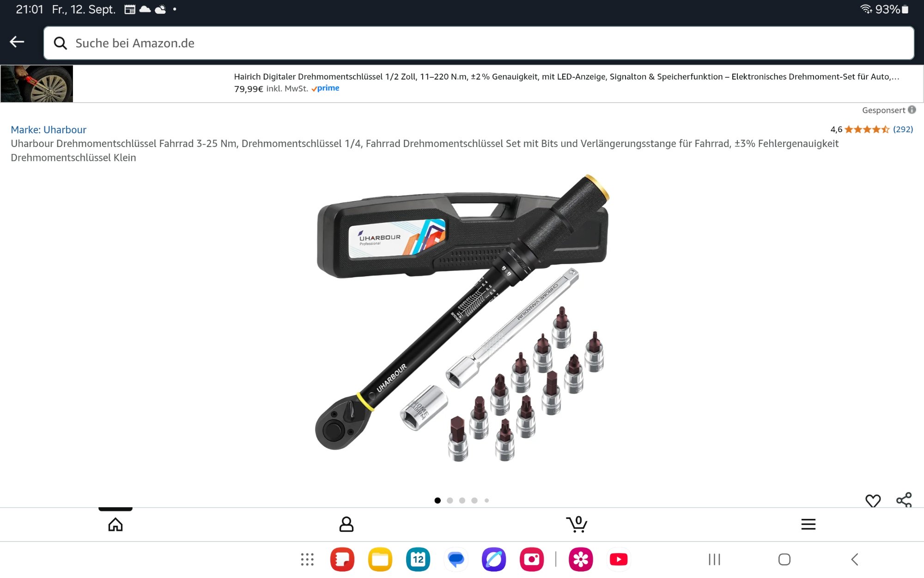Tap the back arrow beside the search bar
Image resolution: width=924 pixels, height=578 pixels.
[x=17, y=42]
